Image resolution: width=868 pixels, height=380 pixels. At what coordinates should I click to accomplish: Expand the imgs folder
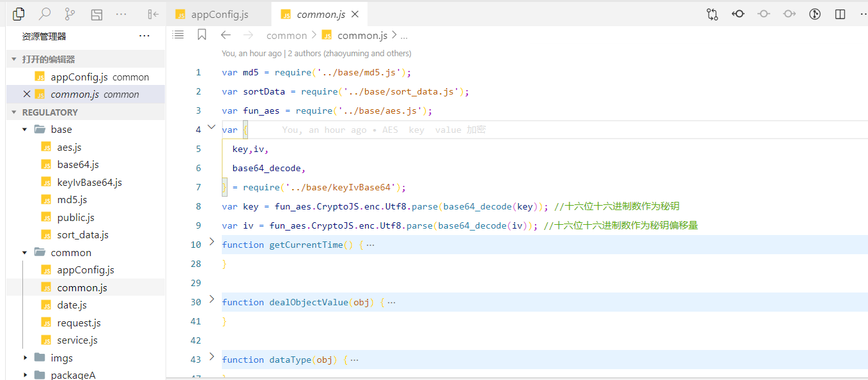(x=25, y=358)
